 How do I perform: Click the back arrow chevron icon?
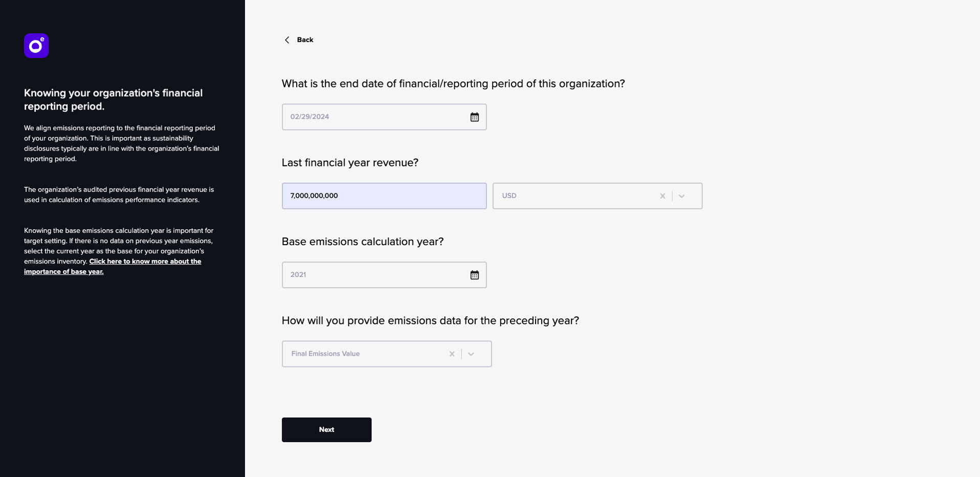click(x=287, y=40)
